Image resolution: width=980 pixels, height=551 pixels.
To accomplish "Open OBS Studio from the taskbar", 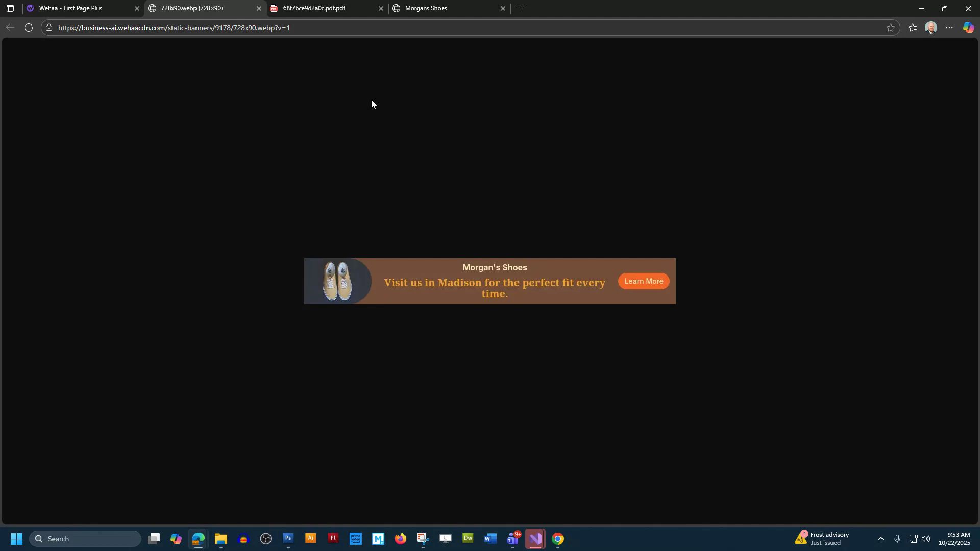I will pos(265,538).
